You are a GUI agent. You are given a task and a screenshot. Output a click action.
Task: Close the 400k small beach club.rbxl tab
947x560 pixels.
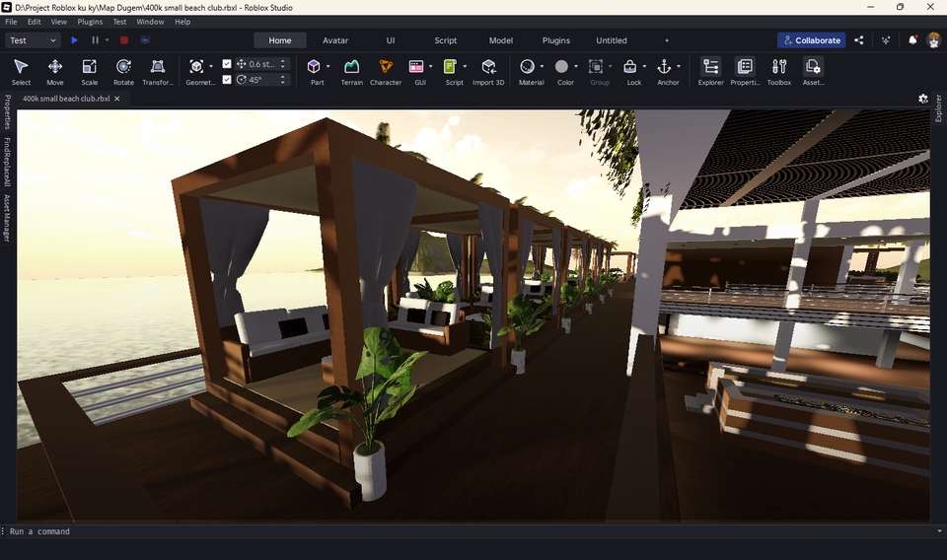(116, 99)
